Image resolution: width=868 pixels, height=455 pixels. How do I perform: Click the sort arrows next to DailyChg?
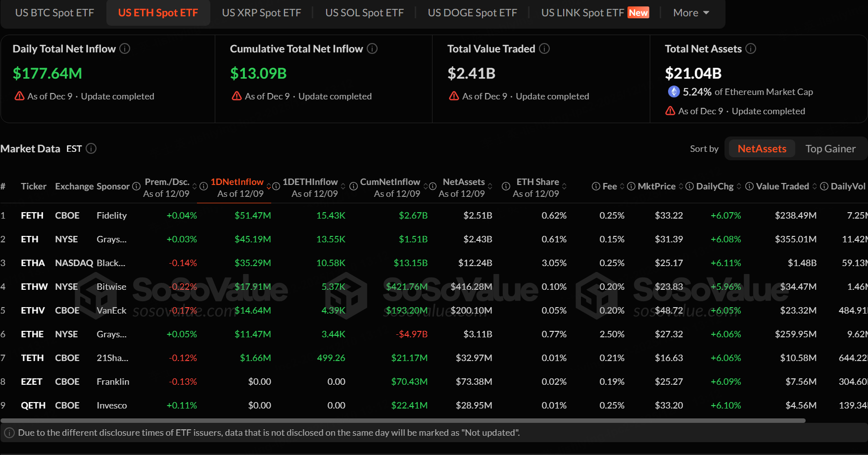(x=739, y=186)
